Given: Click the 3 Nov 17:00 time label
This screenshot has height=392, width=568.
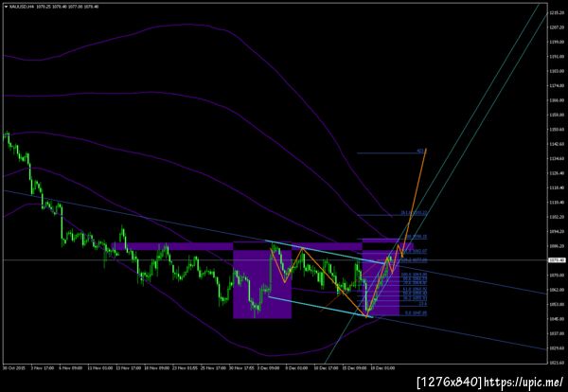Looking at the screenshot, I should click(x=43, y=368).
